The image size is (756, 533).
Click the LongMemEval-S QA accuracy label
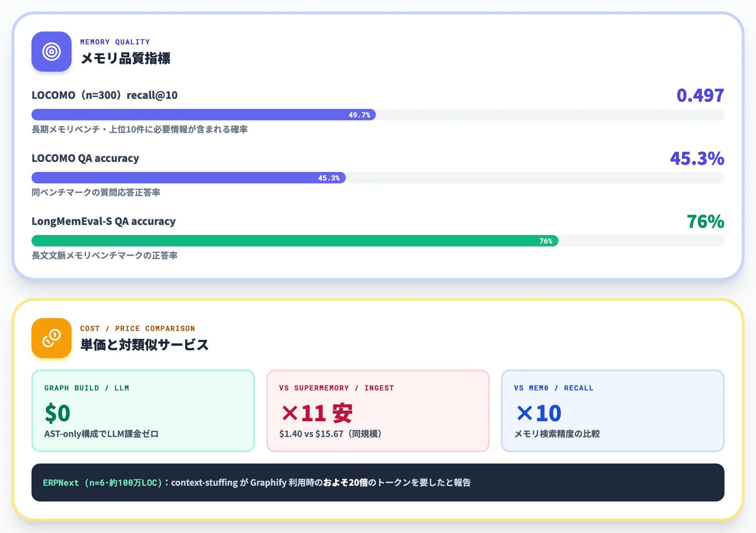103,221
